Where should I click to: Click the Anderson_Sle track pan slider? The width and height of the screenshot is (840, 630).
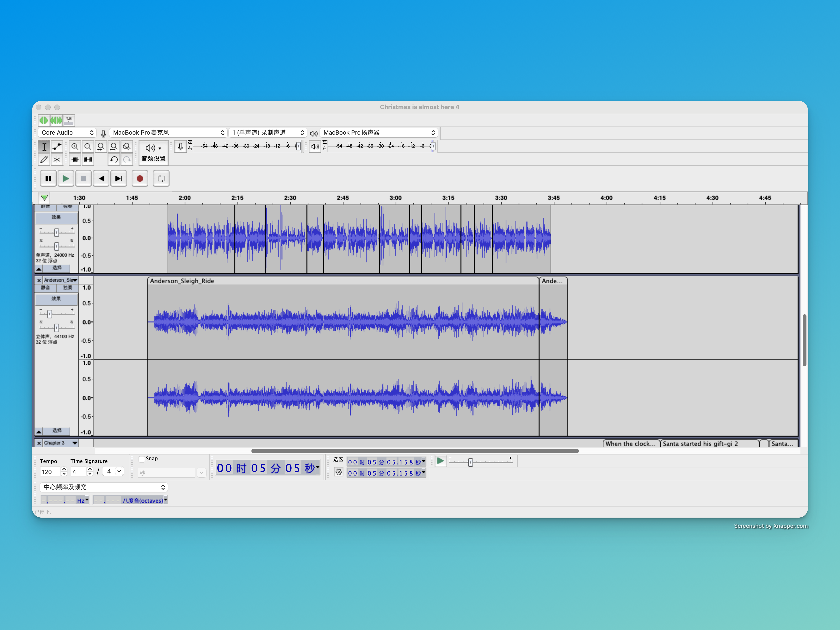click(57, 328)
